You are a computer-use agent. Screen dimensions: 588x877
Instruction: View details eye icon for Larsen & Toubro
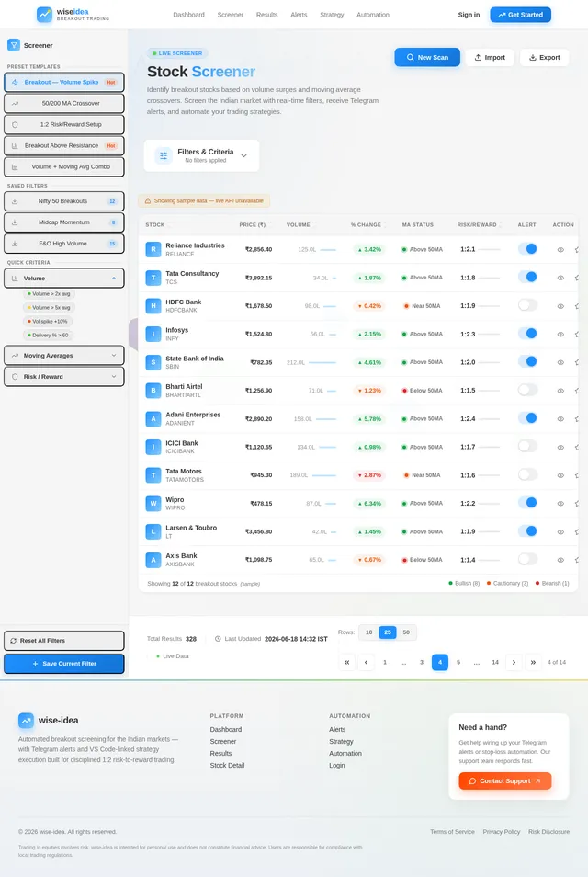click(560, 531)
